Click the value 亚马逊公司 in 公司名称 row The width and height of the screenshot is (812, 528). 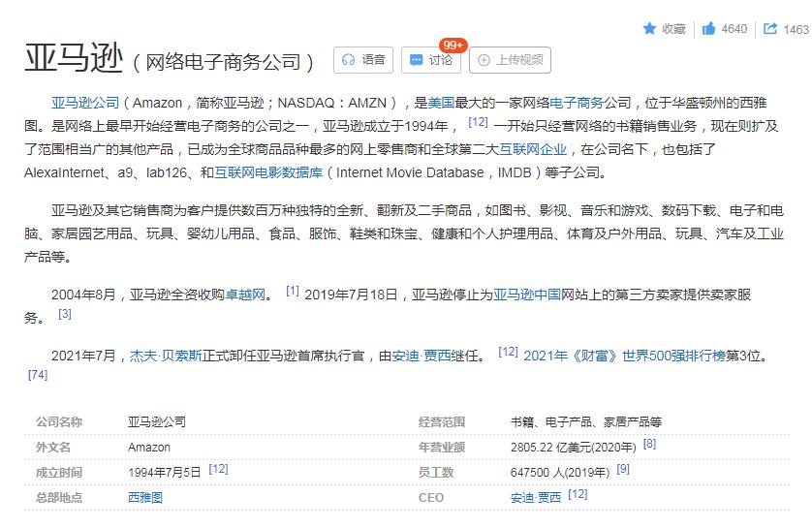pyautogui.click(x=157, y=421)
